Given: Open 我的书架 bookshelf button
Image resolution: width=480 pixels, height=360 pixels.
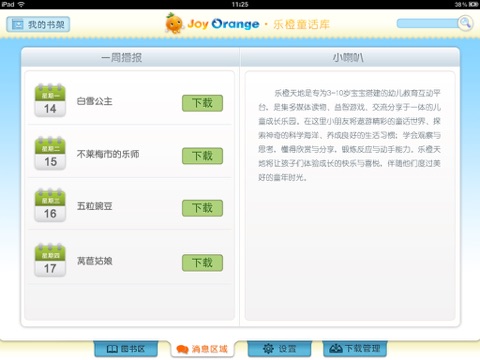Looking at the screenshot, I should [x=38, y=24].
